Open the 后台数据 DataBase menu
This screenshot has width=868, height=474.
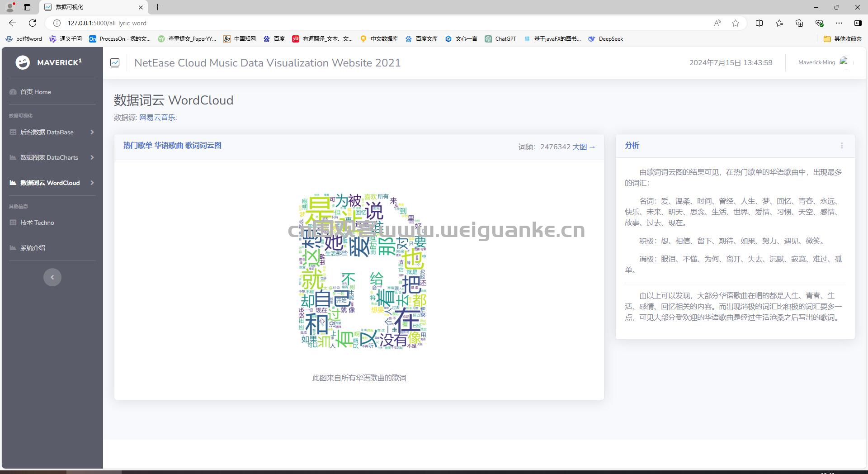tap(47, 132)
